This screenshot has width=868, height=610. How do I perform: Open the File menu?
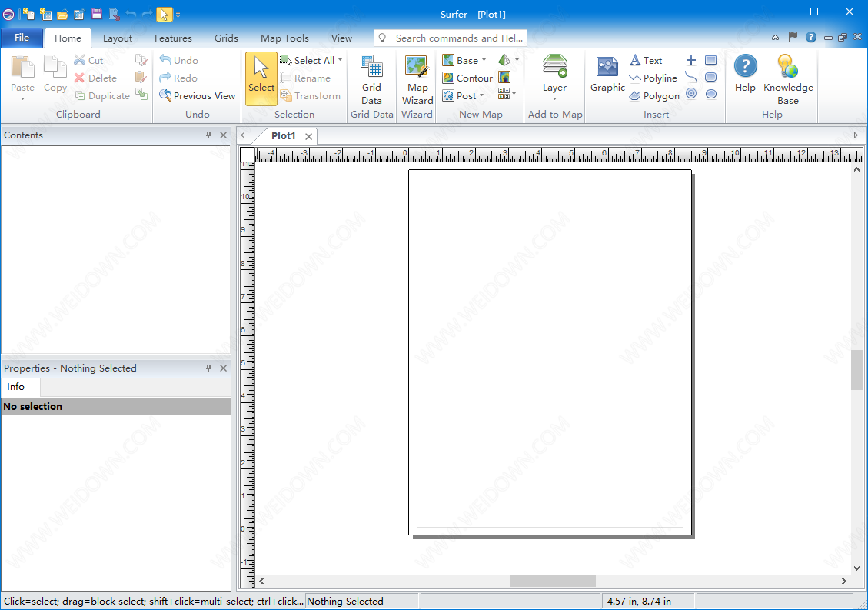coord(22,38)
